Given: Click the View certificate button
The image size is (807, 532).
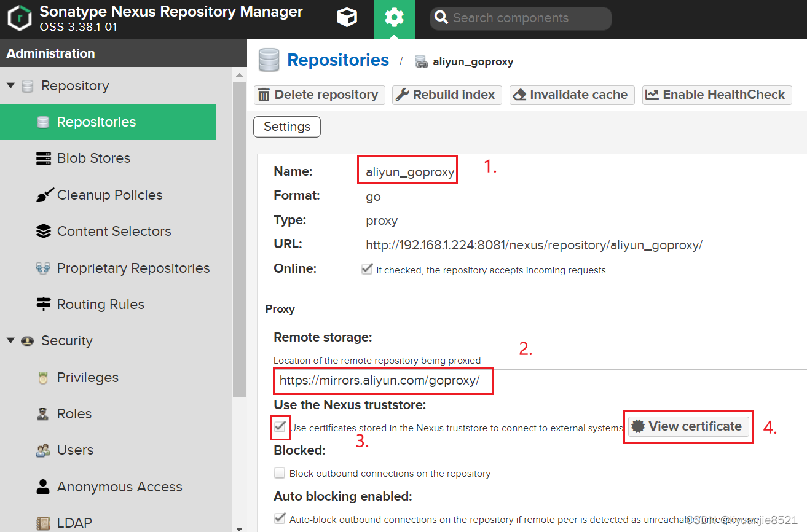Looking at the screenshot, I should coord(688,426).
